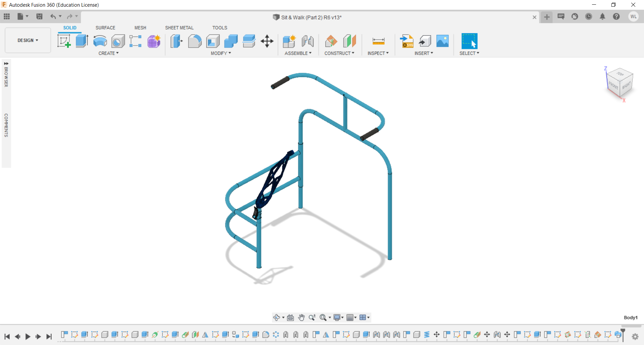Click the Insert SVG icon
Screen dimensions: 644x345
point(407,41)
